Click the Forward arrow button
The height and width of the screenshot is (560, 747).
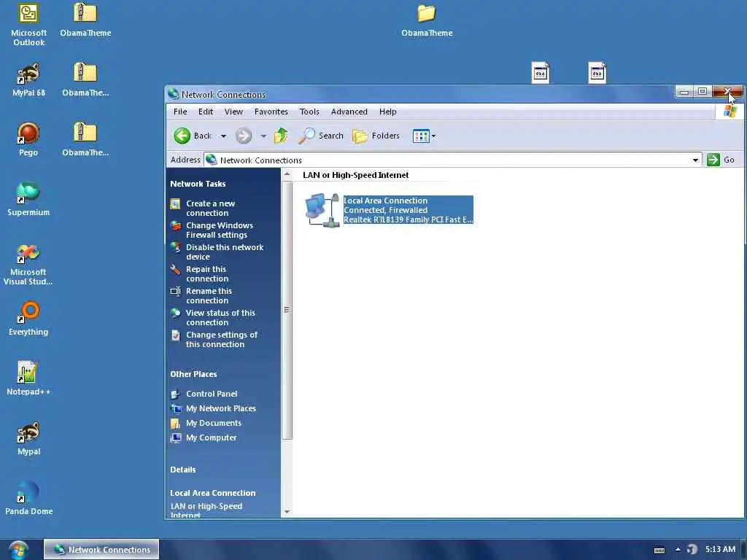coord(244,136)
